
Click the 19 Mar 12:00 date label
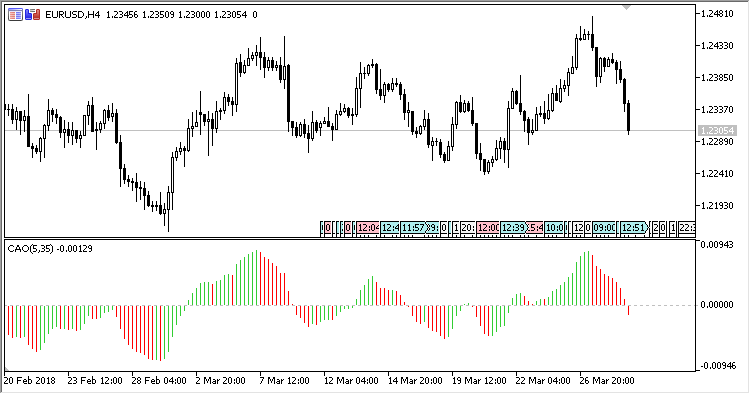click(479, 381)
